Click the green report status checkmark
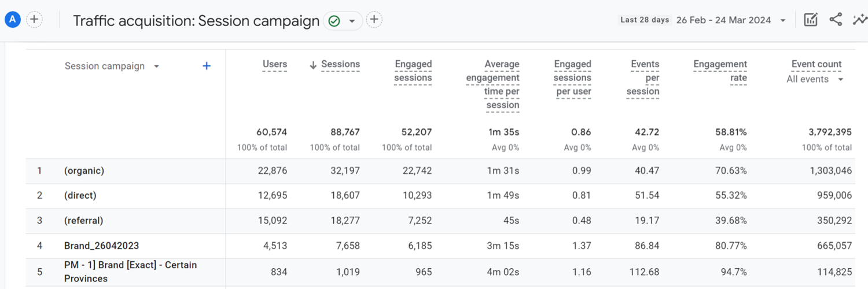The image size is (868, 289). [334, 21]
